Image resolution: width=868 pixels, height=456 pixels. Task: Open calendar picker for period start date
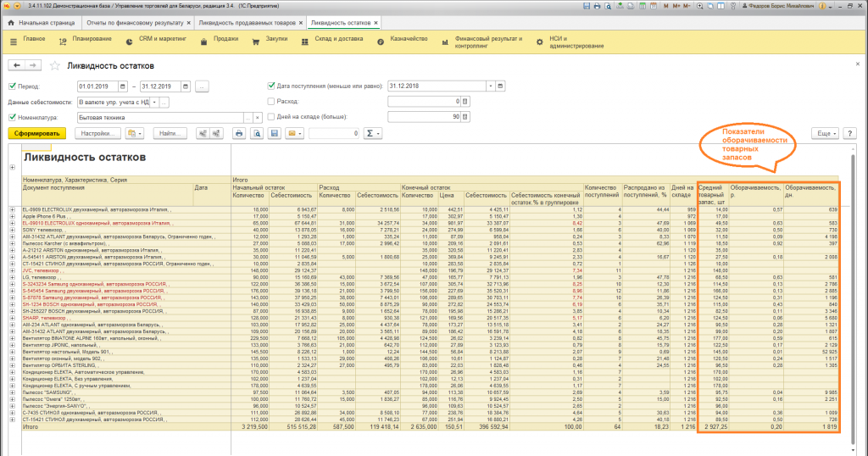tap(121, 86)
